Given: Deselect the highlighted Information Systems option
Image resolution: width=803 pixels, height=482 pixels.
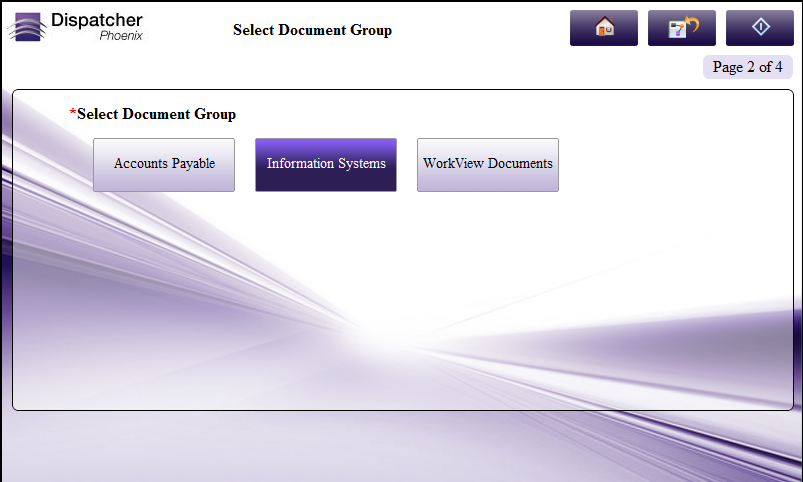Looking at the screenshot, I should pos(326,164).
